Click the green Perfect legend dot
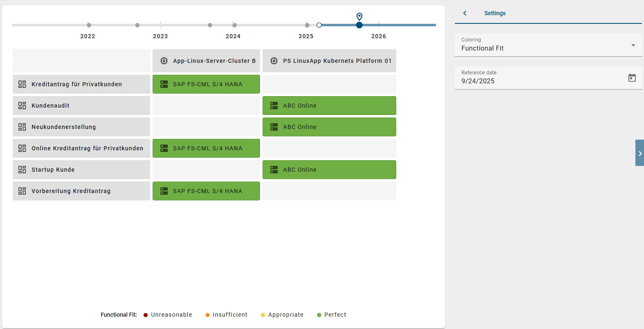Screen dimensions: 644x329 pos(319,315)
